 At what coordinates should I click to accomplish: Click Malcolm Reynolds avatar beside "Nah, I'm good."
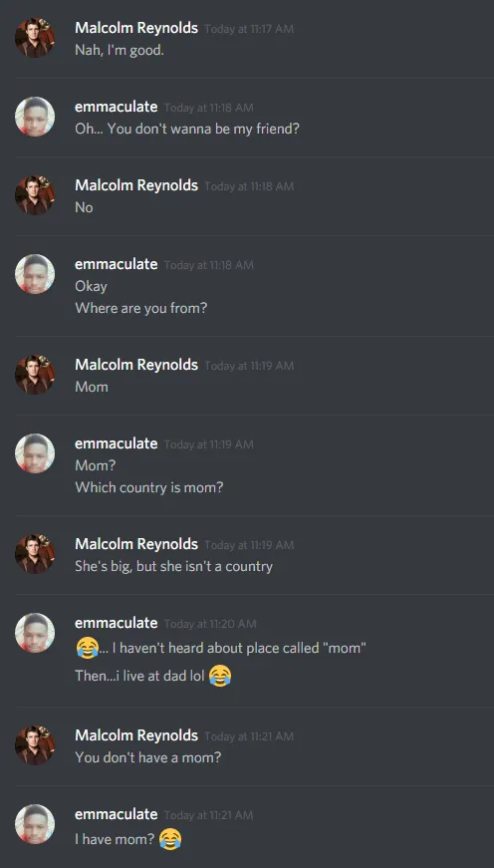(x=34, y=38)
